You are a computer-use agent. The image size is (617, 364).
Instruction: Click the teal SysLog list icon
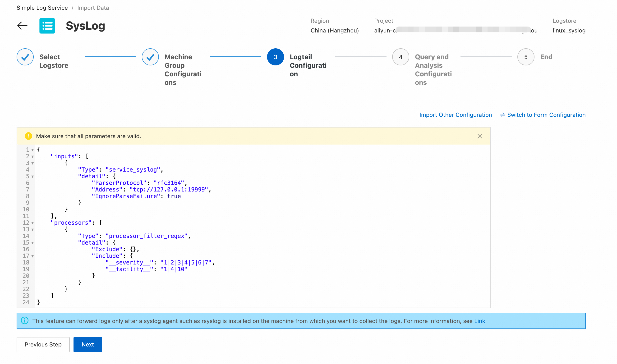tap(47, 26)
